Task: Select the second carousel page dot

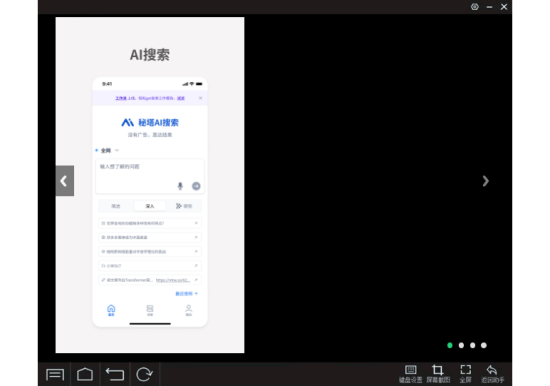Action: (x=461, y=345)
